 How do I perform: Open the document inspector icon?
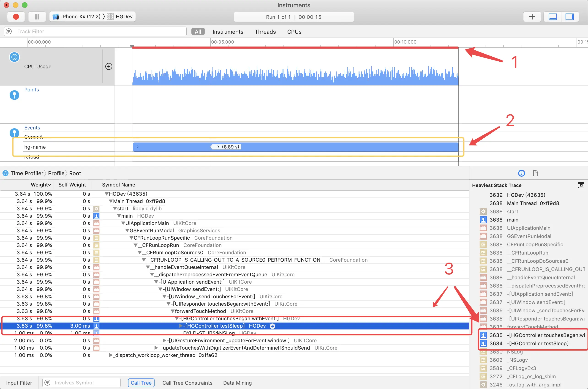(x=535, y=173)
